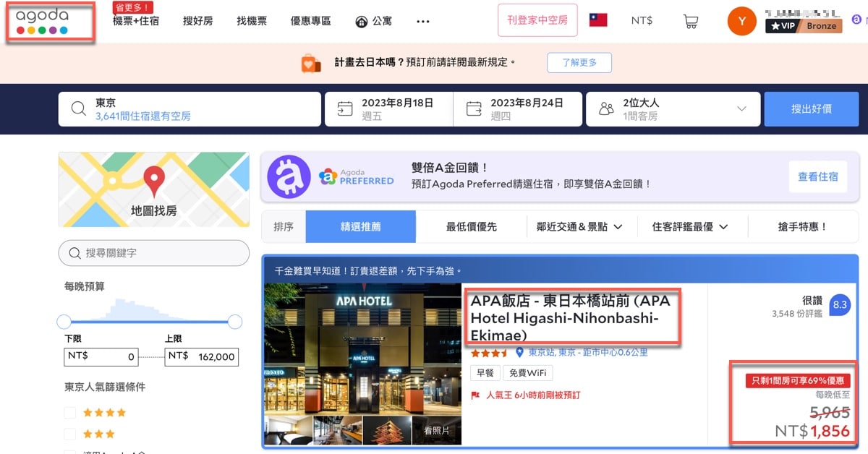Open the main APA Hotel photo
This screenshot has width=868, height=454.
pyautogui.click(x=362, y=348)
